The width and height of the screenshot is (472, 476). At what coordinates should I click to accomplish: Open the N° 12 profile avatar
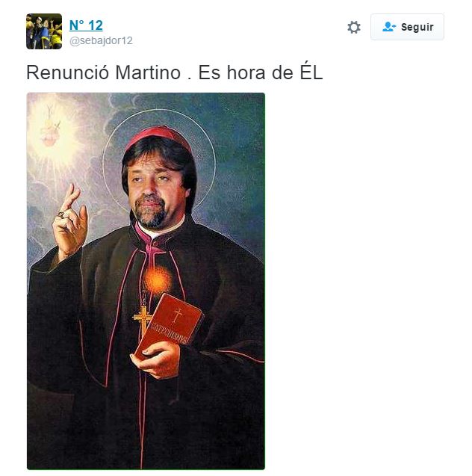pos(44,31)
